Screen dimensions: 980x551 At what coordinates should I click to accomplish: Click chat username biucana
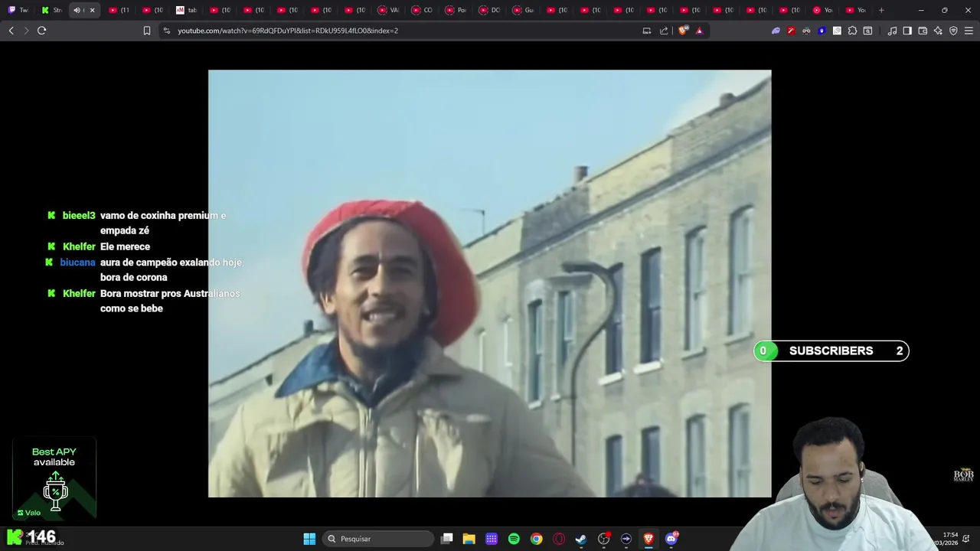[77, 262]
